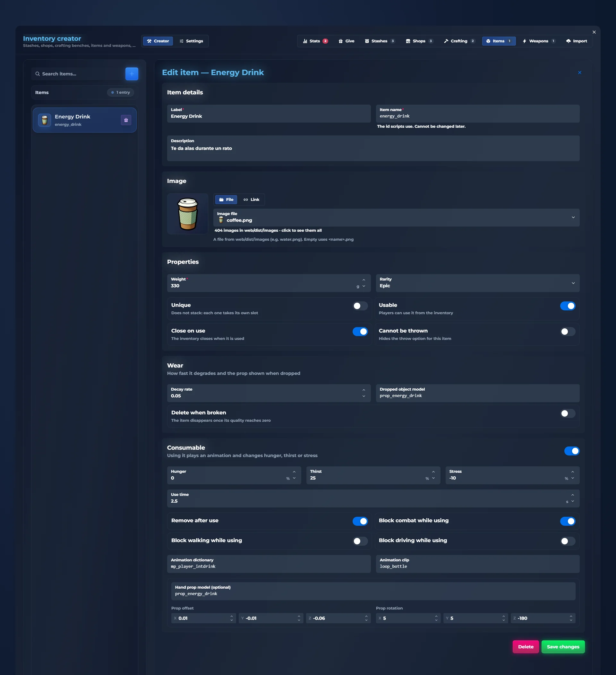The height and width of the screenshot is (675, 616).
Task: Select the Creator mode button
Action: click(x=158, y=41)
